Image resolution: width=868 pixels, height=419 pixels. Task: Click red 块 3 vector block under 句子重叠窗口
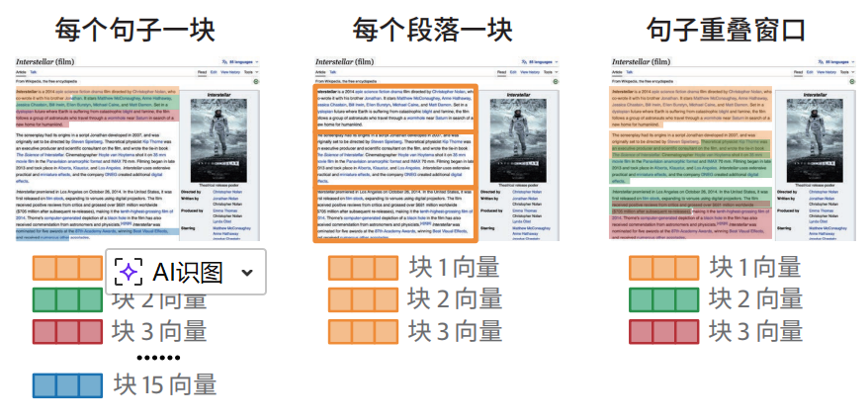click(664, 331)
